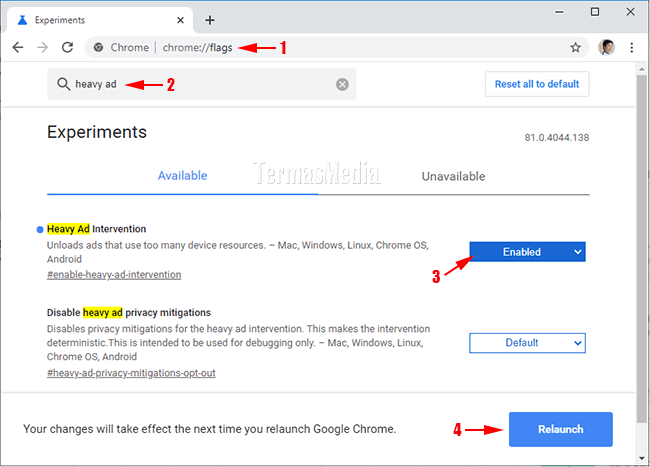This screenshot has height=467, width=650.
Task: Minimize the Chrome window
Action: 560,12
